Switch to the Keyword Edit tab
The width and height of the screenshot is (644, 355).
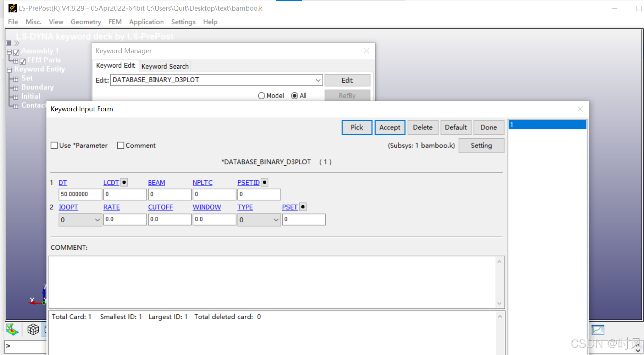coord(116,66)
